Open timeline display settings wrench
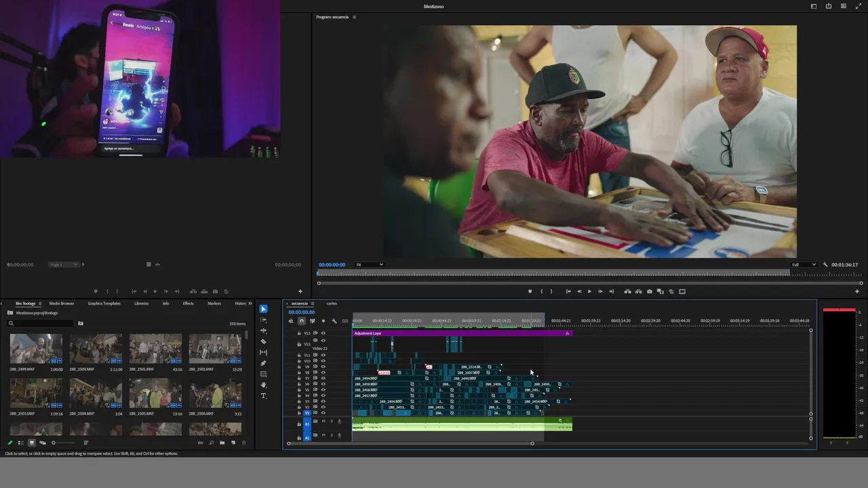 coord(334,321)
